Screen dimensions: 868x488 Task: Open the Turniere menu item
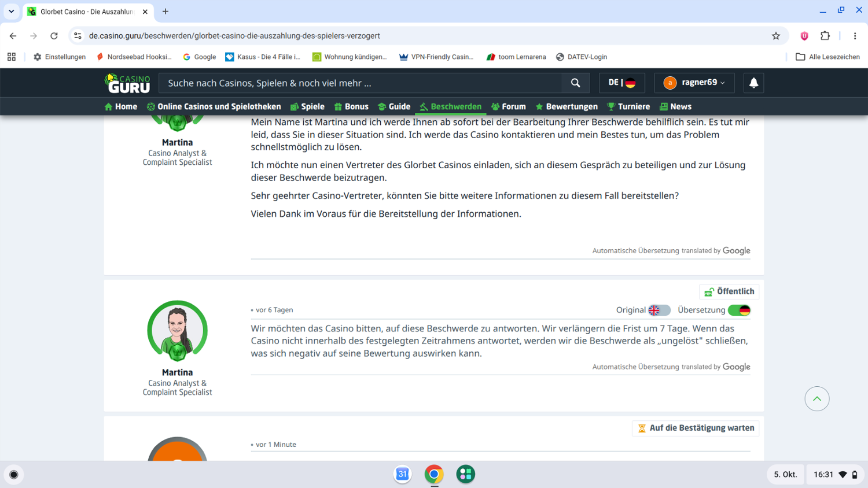pos(628,106)
